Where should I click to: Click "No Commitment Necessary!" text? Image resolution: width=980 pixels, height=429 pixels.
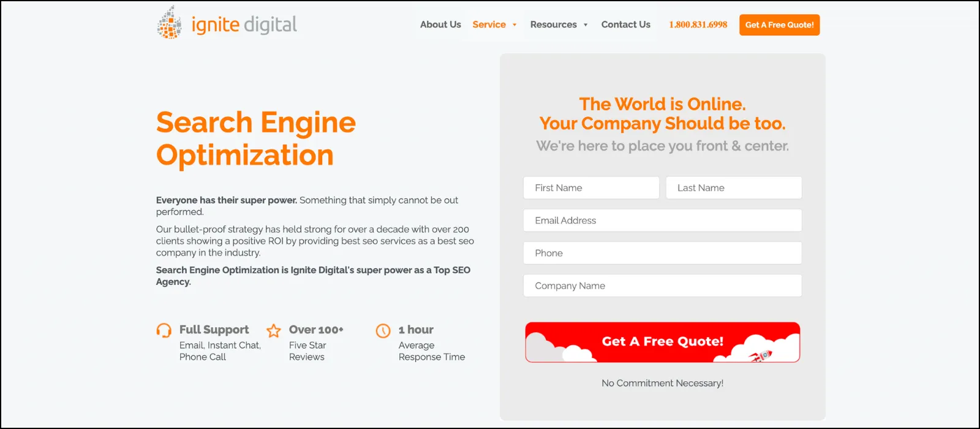click(x=662, y=383)
